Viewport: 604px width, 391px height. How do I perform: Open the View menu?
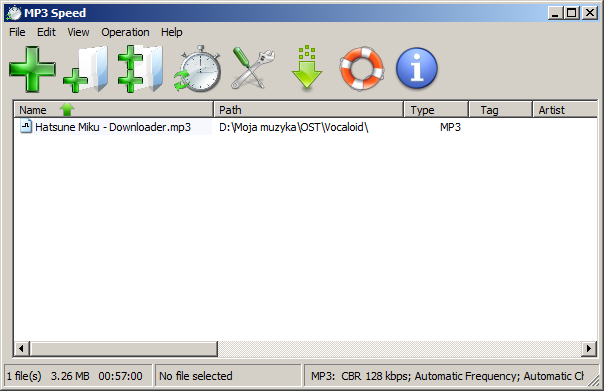click(78, 32)
